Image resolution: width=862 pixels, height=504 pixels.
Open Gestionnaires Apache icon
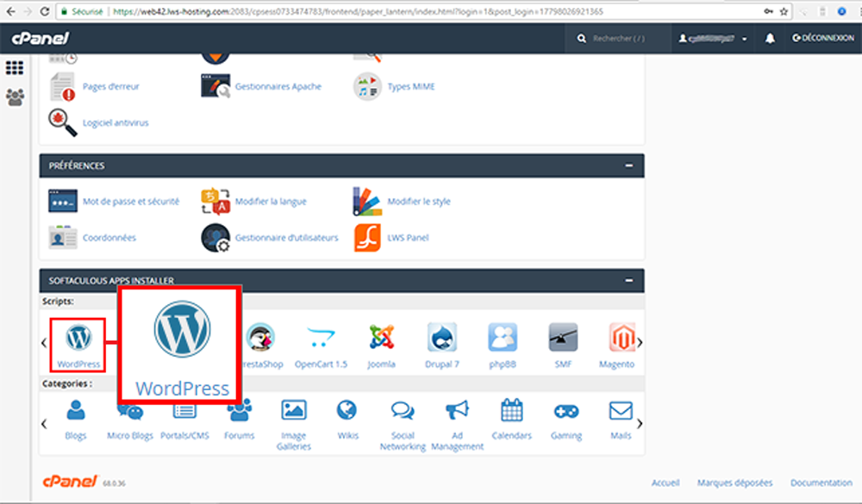click(x=215, y=86)
